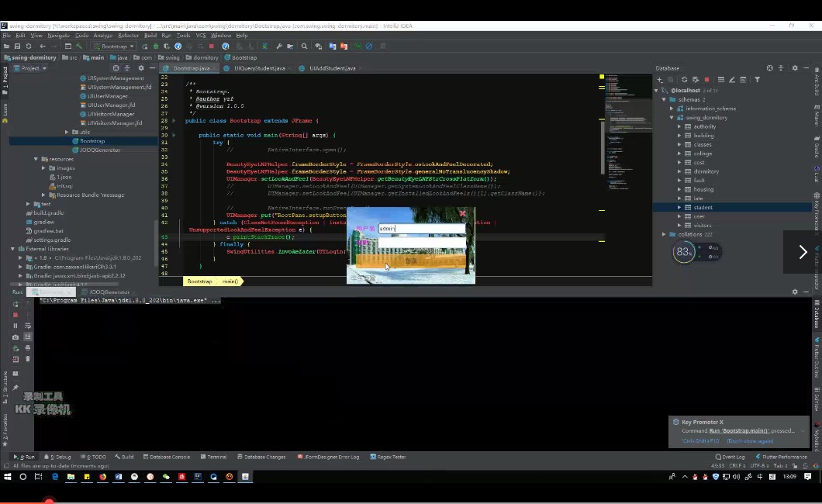The width and height of the screenshot is (822, 504).
Task: Toggle soft-wrap icon in Run panel
Action: tap(28, 326)
